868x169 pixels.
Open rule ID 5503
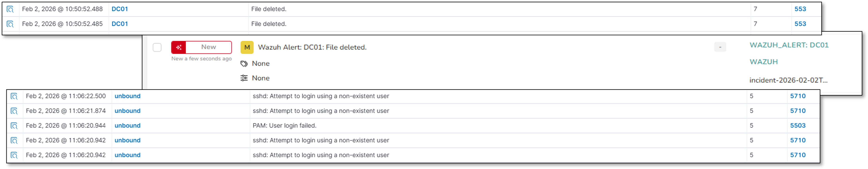(798, 126)
